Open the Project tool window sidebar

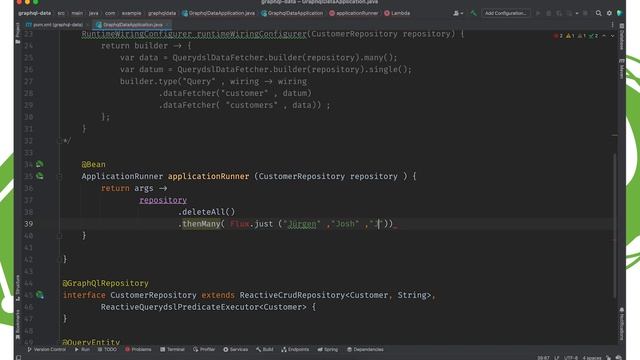click(x=18, y=33)
